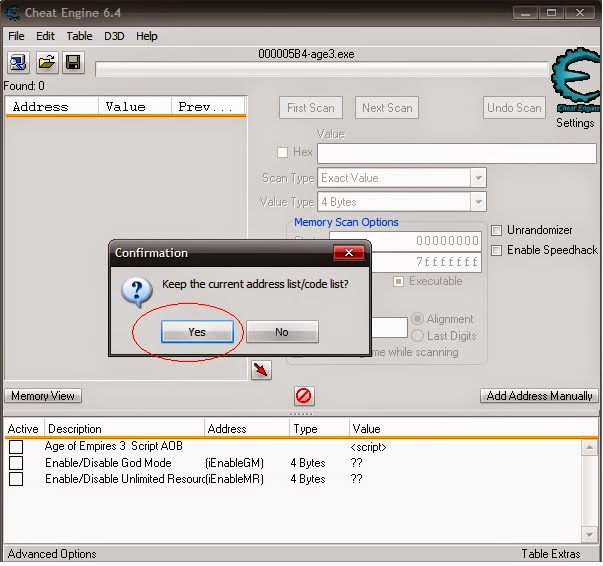Image resolution: width=603 pixels, height=566 pixels.
Task: Select the Enable/Disable God Mode description
Action: pyautogui.click(x=108, y=463)
